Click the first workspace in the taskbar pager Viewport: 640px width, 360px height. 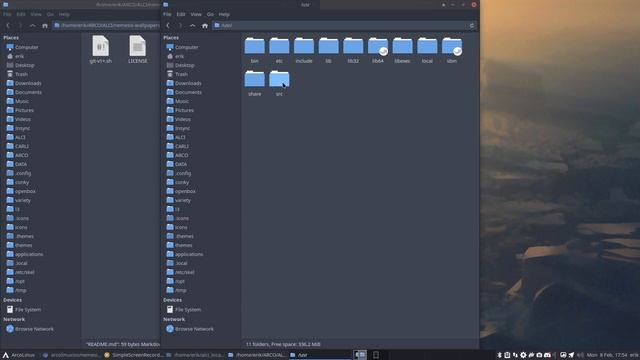point(360,355)
